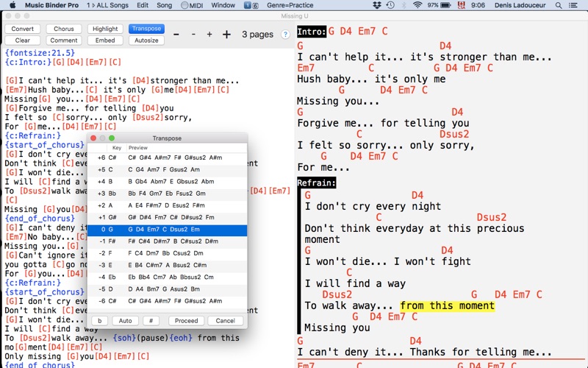Image resolution: width=588 pixels, height=368 pixels.
Task: Select the +6 C# transpose row
Action: tap(168, 158)
